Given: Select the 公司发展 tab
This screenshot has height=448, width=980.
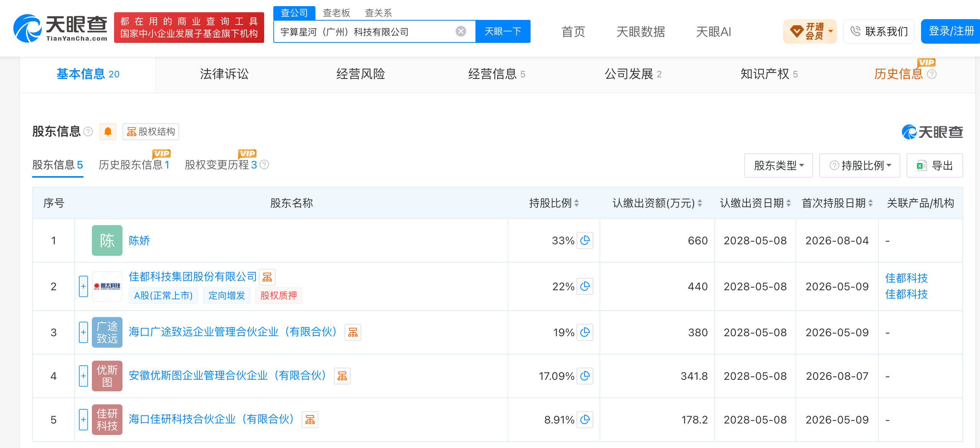Looking at the screenshot, I should click(x=633, y=74).
